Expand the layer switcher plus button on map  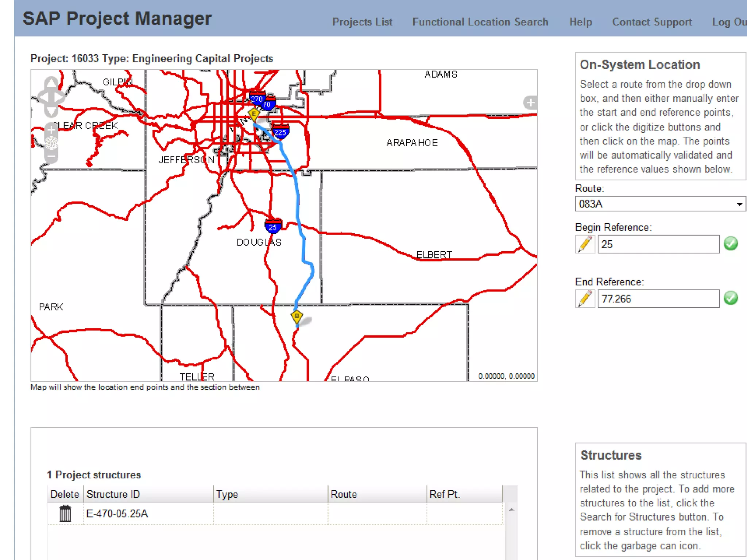pos(530,103)
